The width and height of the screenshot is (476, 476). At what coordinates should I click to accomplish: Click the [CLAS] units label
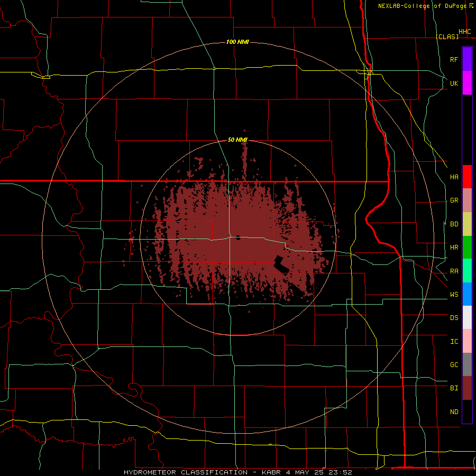[447, 36]
